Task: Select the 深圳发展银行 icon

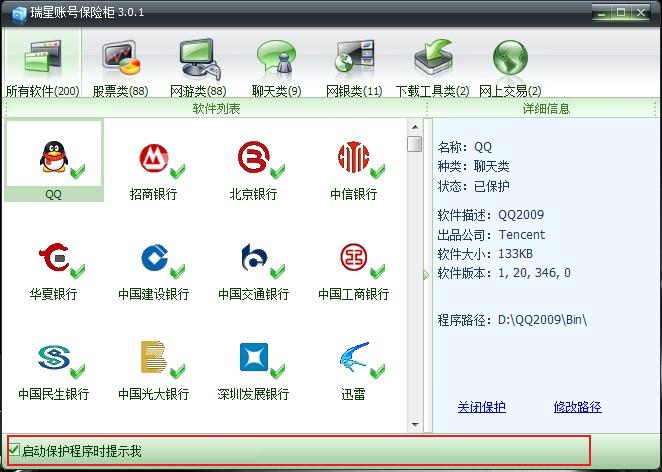Action: tap(254, 357)
